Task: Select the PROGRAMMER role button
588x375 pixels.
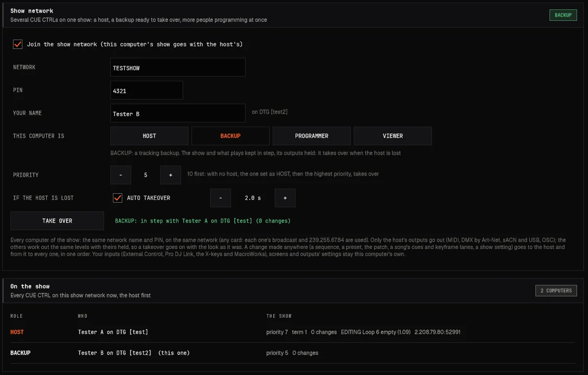Action: 312,136
